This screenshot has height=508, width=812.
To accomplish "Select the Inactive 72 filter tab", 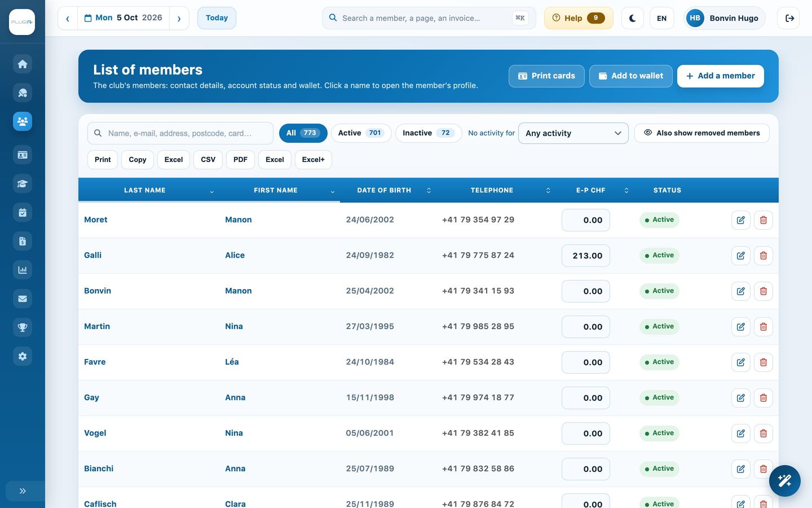I will tap(429, 133).
